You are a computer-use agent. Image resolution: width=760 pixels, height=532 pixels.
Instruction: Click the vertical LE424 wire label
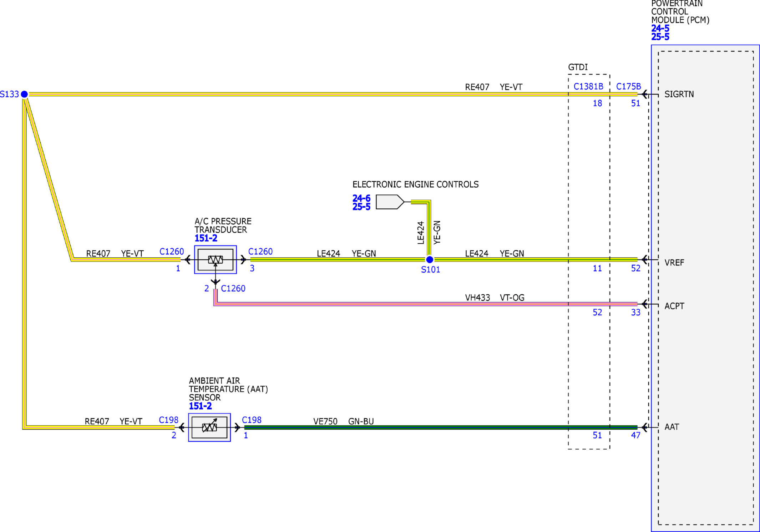pos(421,233)
